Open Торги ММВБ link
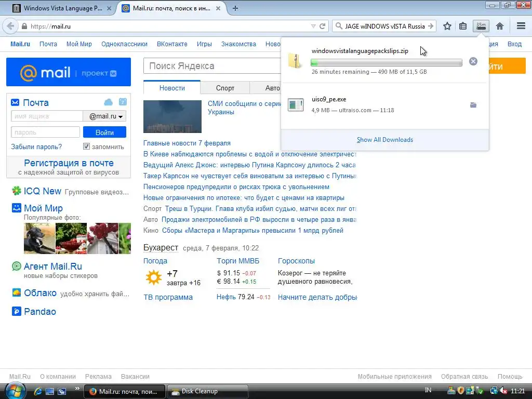Screen dimensions: 532x399 [x=238, y=261]
